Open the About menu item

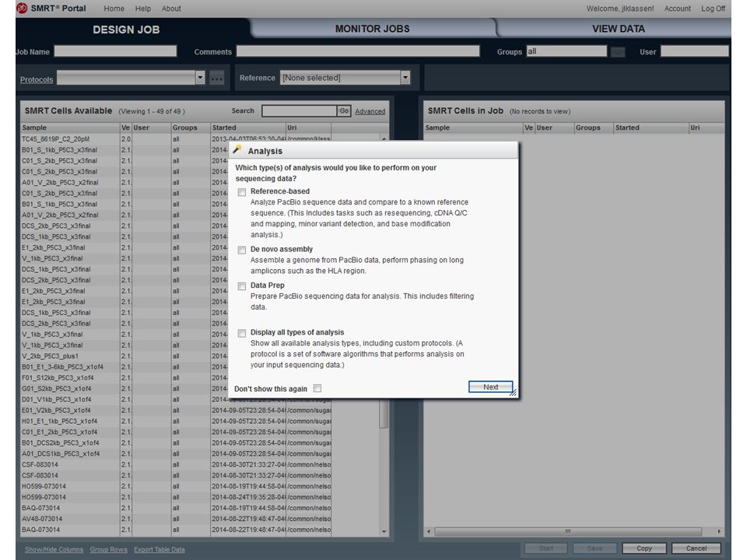171,9
